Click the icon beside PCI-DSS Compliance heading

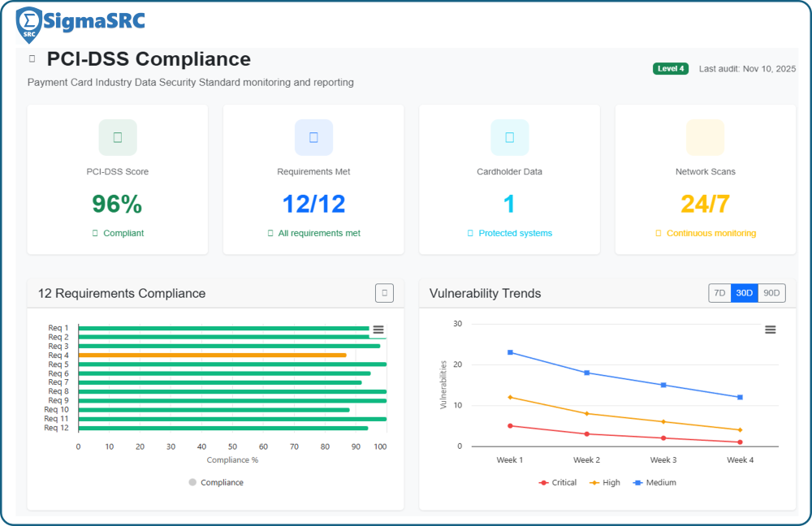tap(32, 58)
